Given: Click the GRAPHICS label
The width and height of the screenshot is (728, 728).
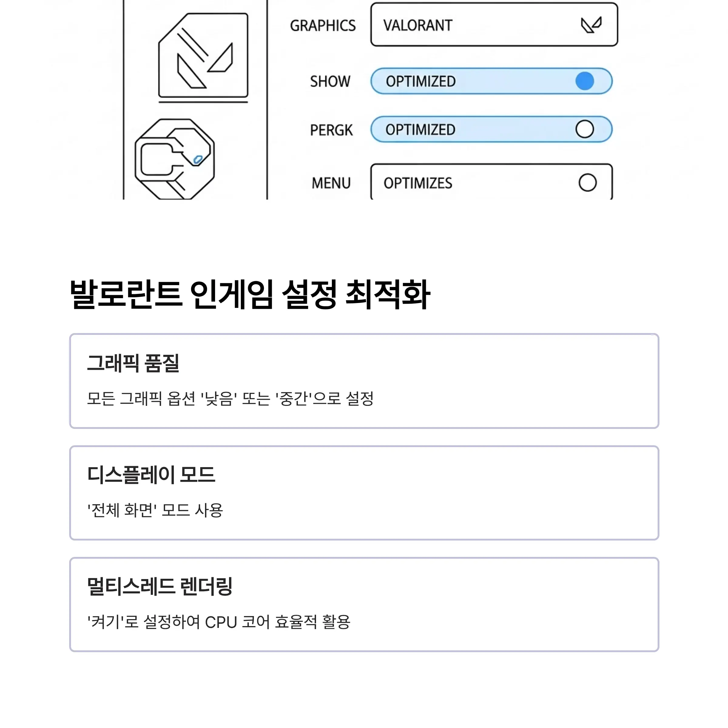Looking at the screenshot, I should [x=322, y=25].
